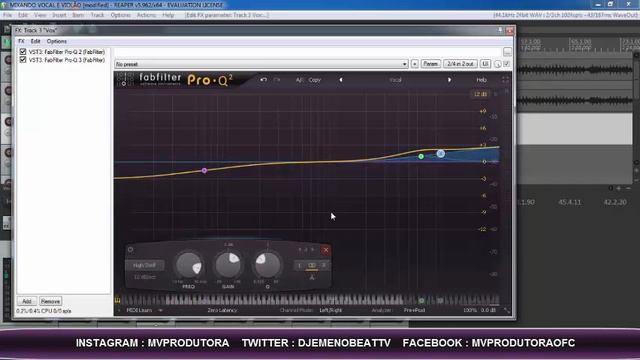Viewport: 640px width, 360px height.
Task: Go to next preset arrow
Action: click(449, 80)
